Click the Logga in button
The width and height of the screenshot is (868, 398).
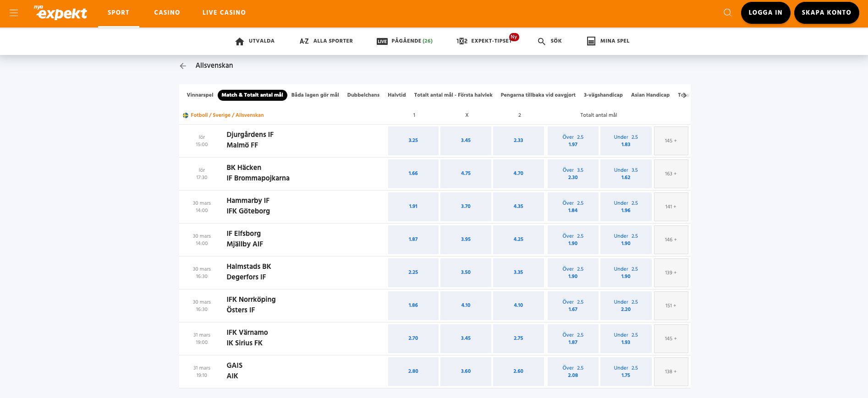(x=765, y=13)
